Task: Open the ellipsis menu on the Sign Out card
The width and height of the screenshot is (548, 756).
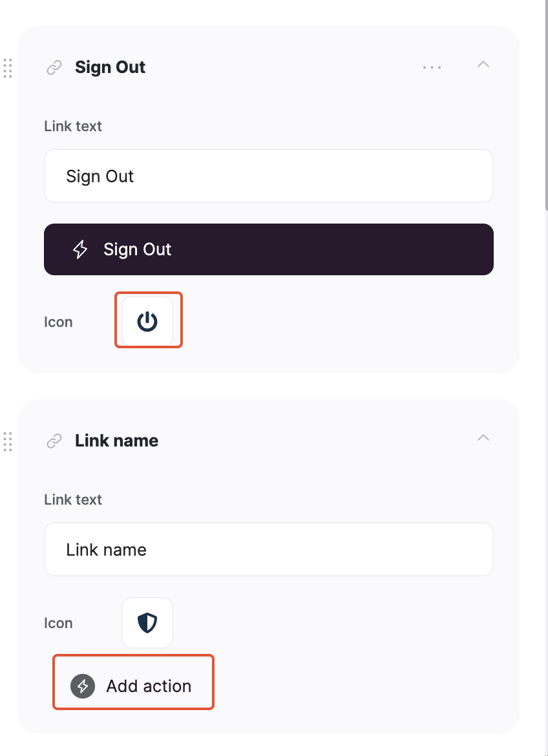Action: coord(431,67)
